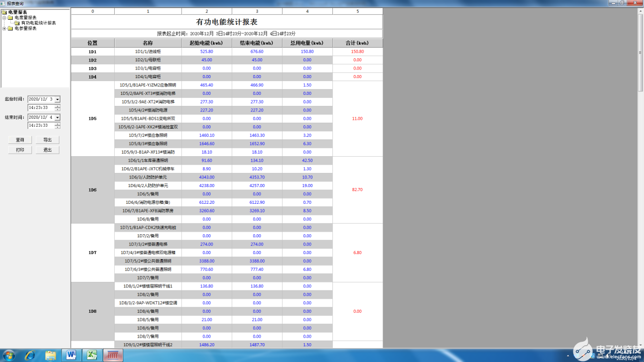Click the 电参量报表 folder icon

10,28
